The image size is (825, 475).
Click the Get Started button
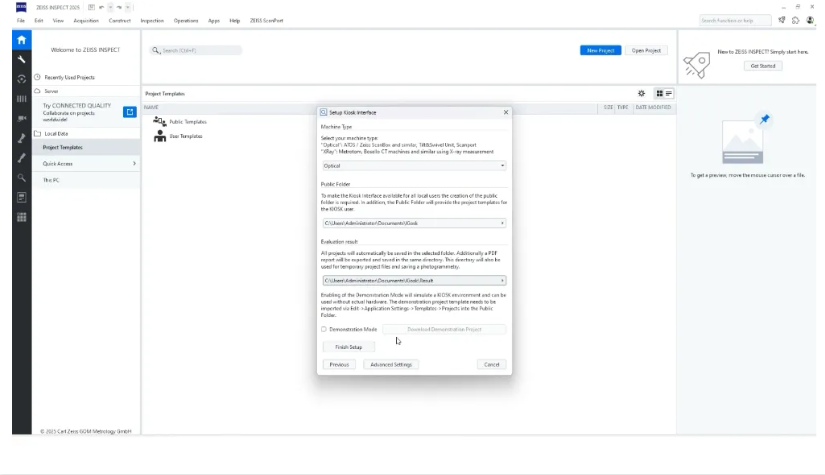tap(763, 66)
